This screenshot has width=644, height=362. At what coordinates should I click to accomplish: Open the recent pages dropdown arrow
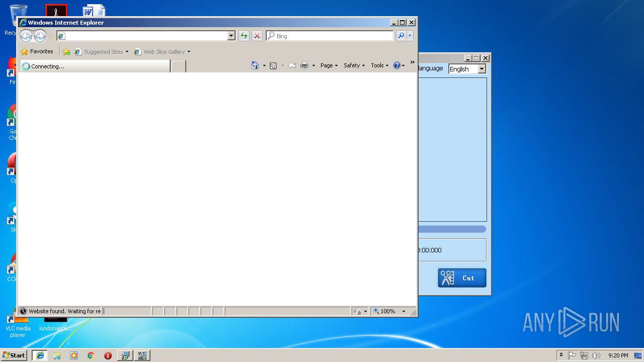51,36
